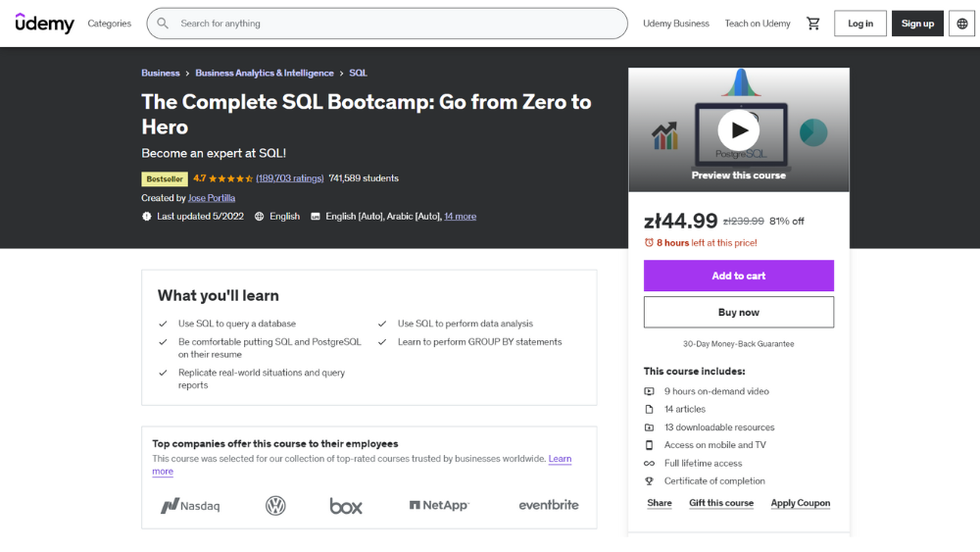Click the zł44.99 price
980x552 pixels.
click(681, 221)
